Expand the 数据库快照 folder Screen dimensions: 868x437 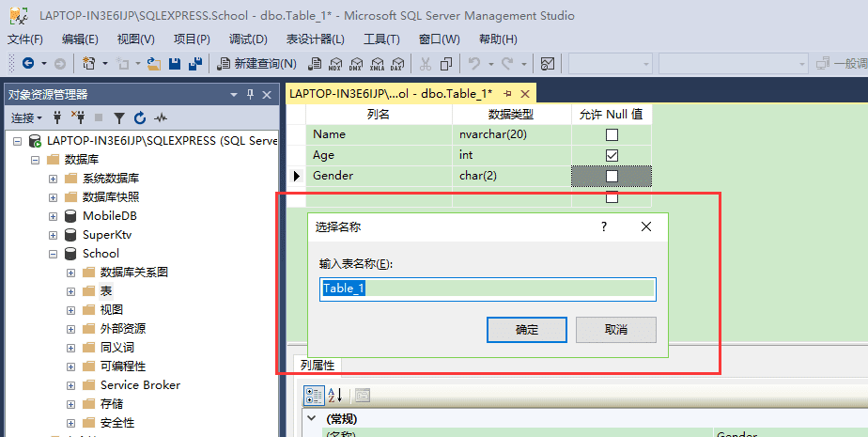(x=54, y=197)
